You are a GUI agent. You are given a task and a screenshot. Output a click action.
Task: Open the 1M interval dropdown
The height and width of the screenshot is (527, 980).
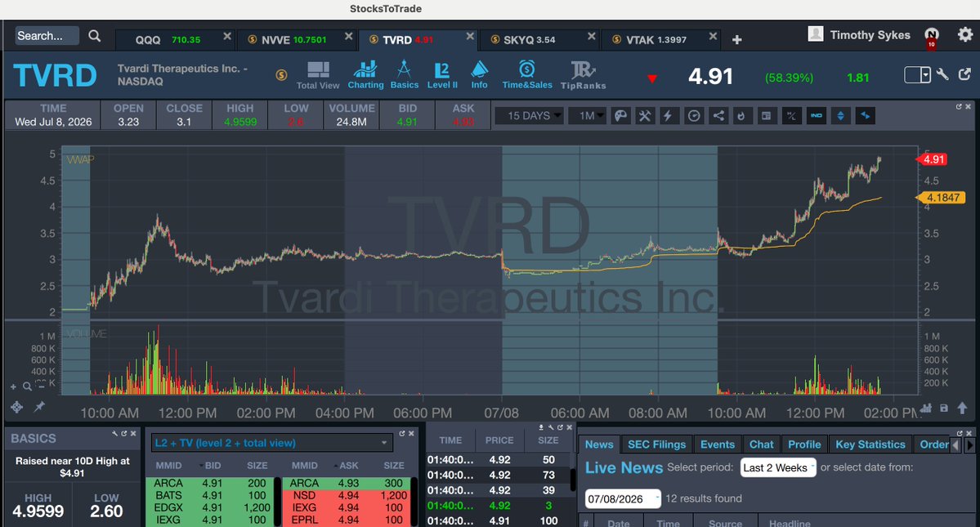point(587,115)
